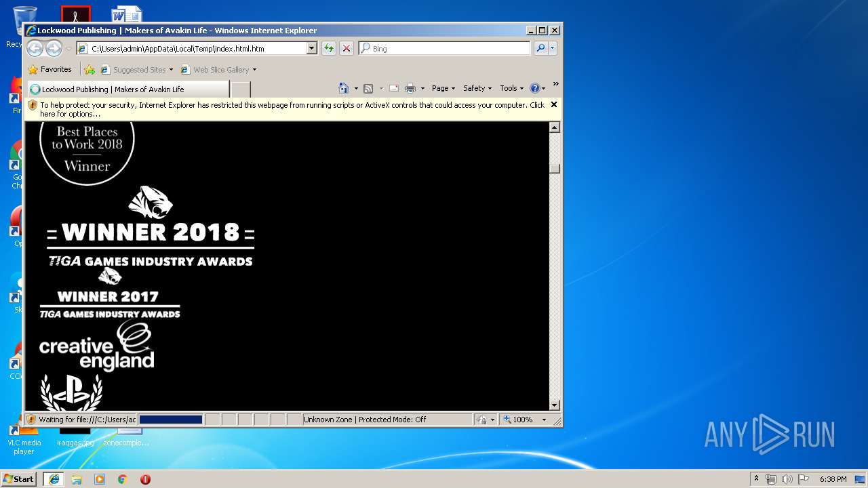Open Windows Media Player from the taskbar
Screen dimensions: 868x488
[100, 479]
